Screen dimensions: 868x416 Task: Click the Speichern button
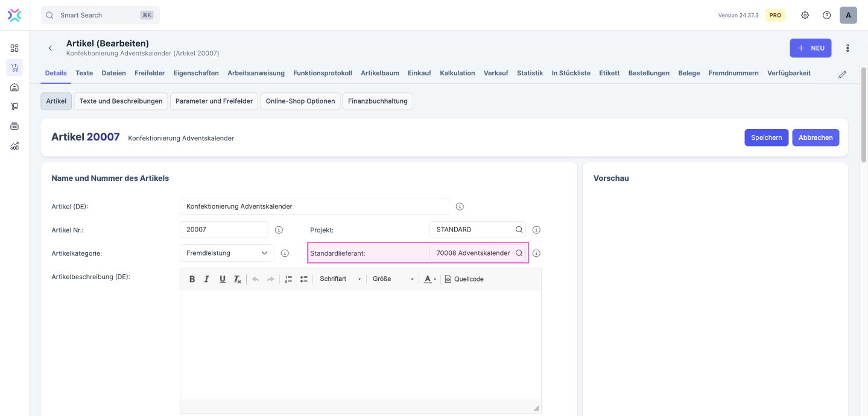click(x=766, y=137)
